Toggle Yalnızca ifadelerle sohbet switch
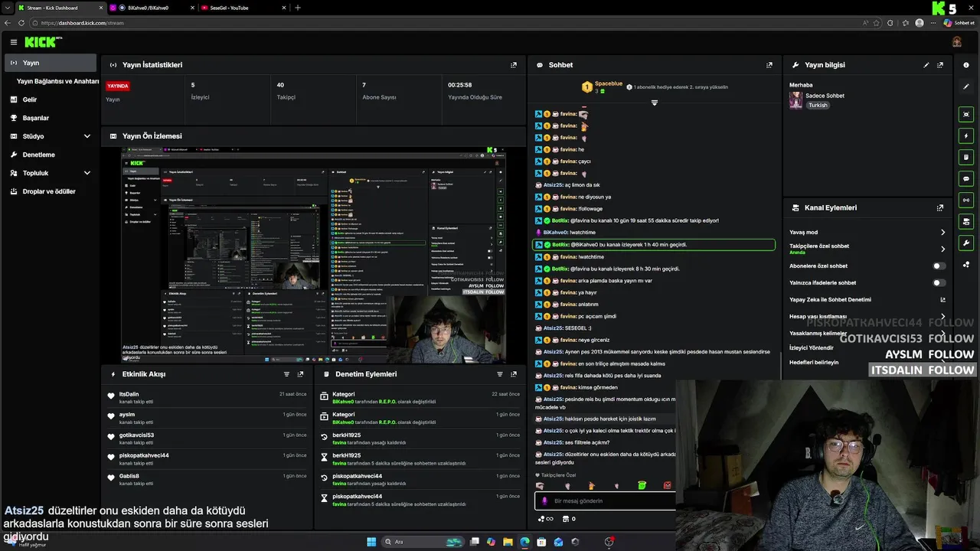Image resolution: width=980 pixels, height=551 pixels. coord(939,283)
